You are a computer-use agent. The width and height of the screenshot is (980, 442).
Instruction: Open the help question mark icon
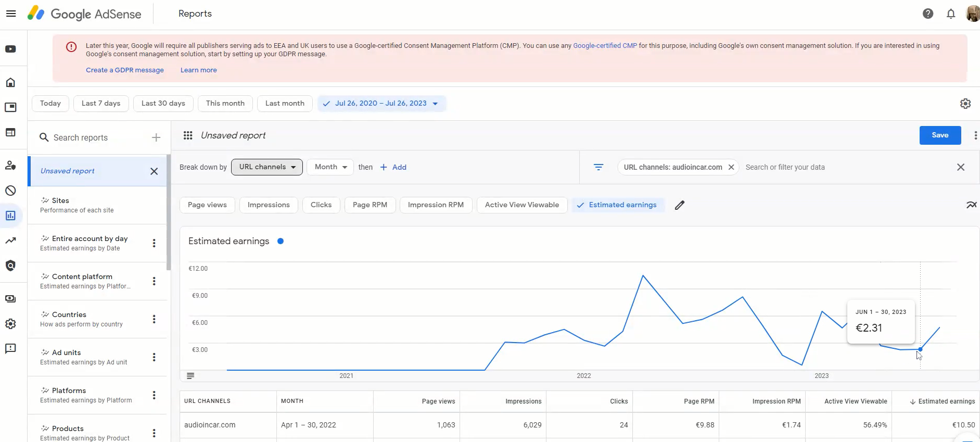tap(928, 14)
